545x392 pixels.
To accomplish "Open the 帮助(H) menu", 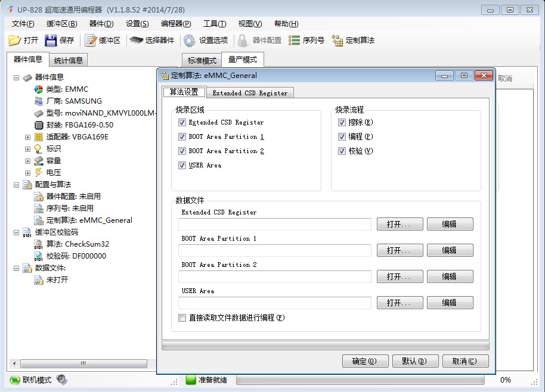I will click(286, 24).
